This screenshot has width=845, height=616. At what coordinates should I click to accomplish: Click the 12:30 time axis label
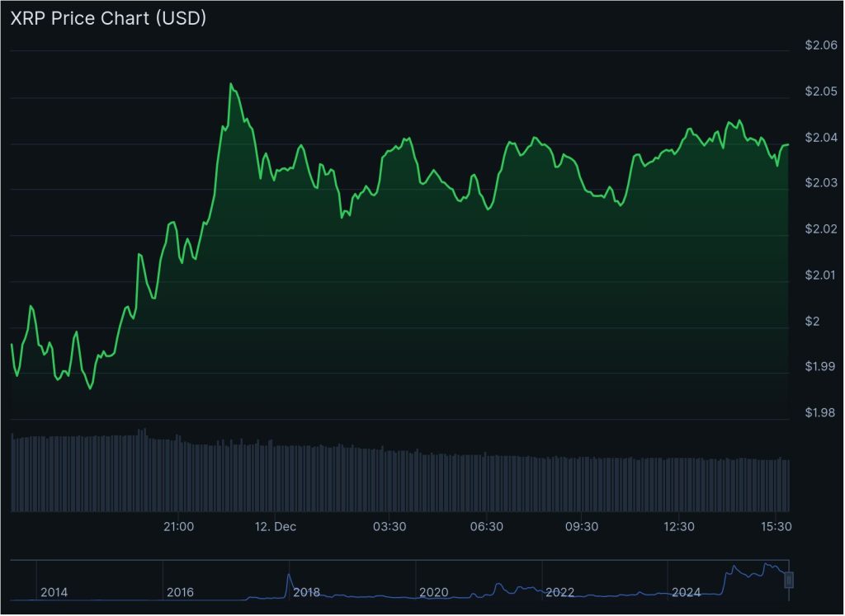coord(678,527)
